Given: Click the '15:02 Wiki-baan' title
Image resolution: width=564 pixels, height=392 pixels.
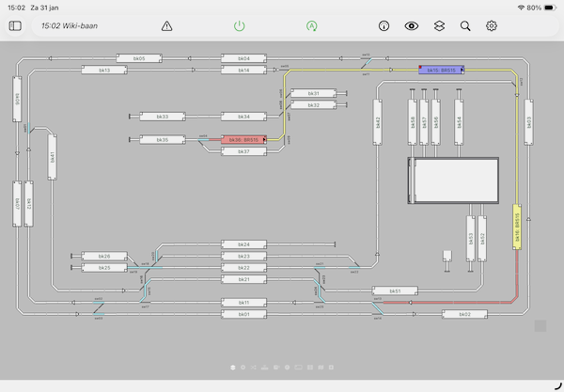Looking at the screenshot, I should (x=70, y=26).
